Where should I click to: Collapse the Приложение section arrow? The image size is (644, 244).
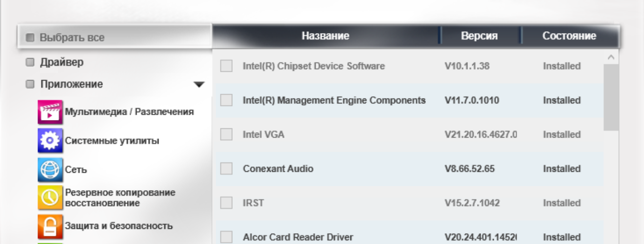coord(199,85)
